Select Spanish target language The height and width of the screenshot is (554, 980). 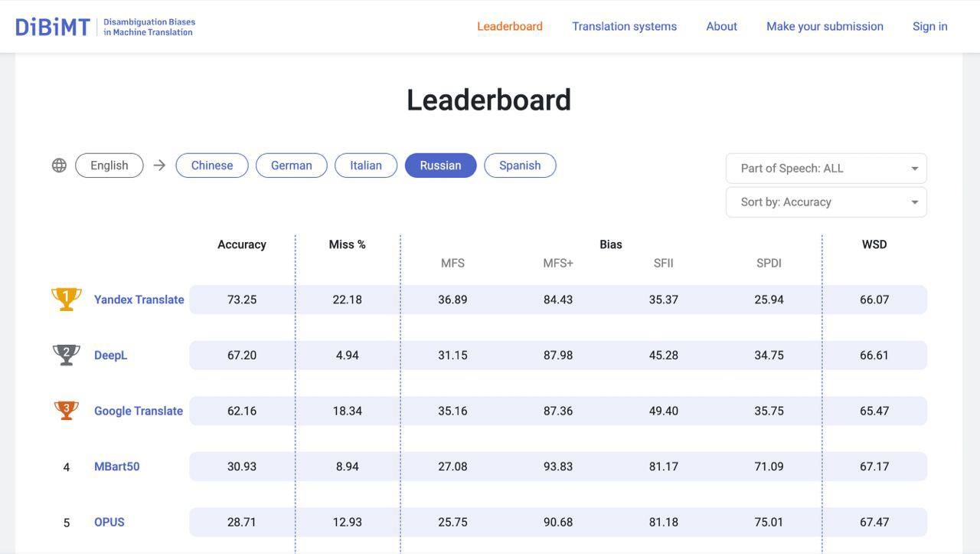coord(520,166)
